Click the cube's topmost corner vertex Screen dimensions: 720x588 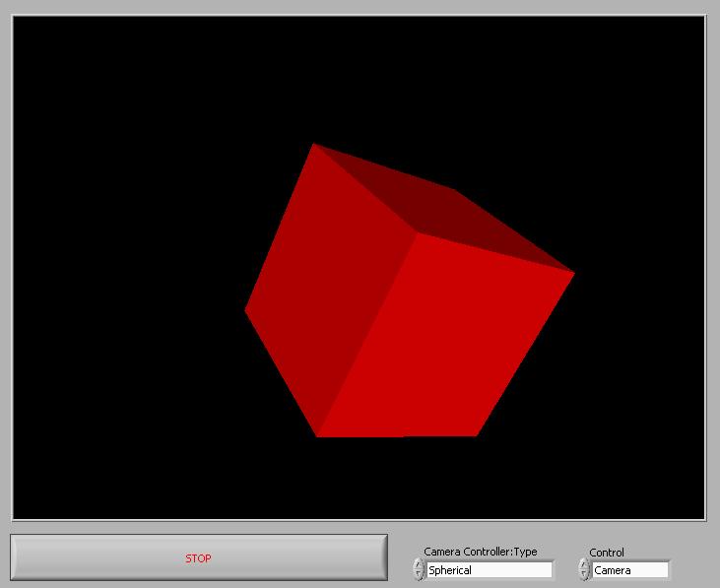pos(314,144)
